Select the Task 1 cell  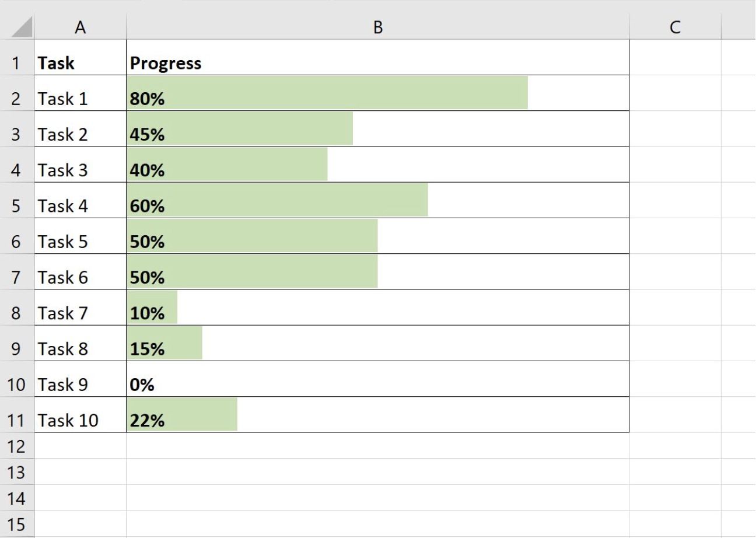pyautogui.click(x=80, y=99)
